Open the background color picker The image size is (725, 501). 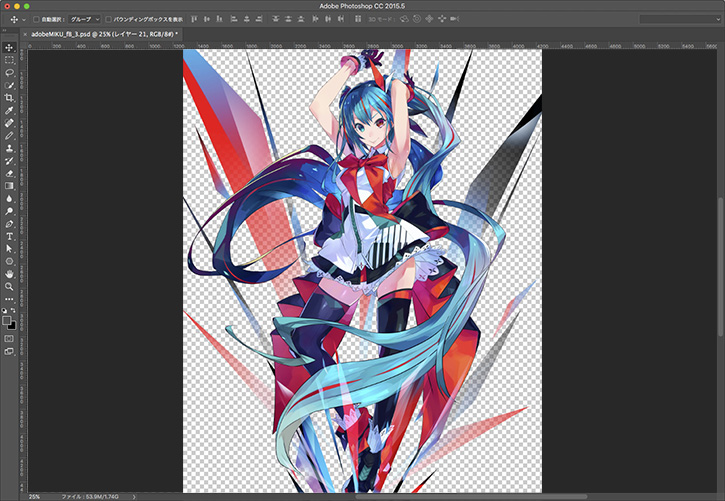(13, 326)
